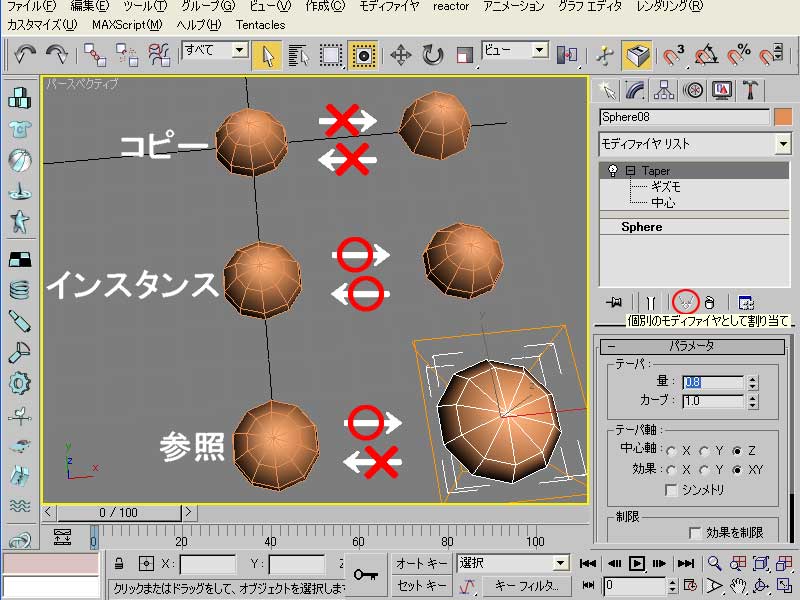Click the Select Object arrow tool
The image size is (800, 600).
(x=266, y=54)
